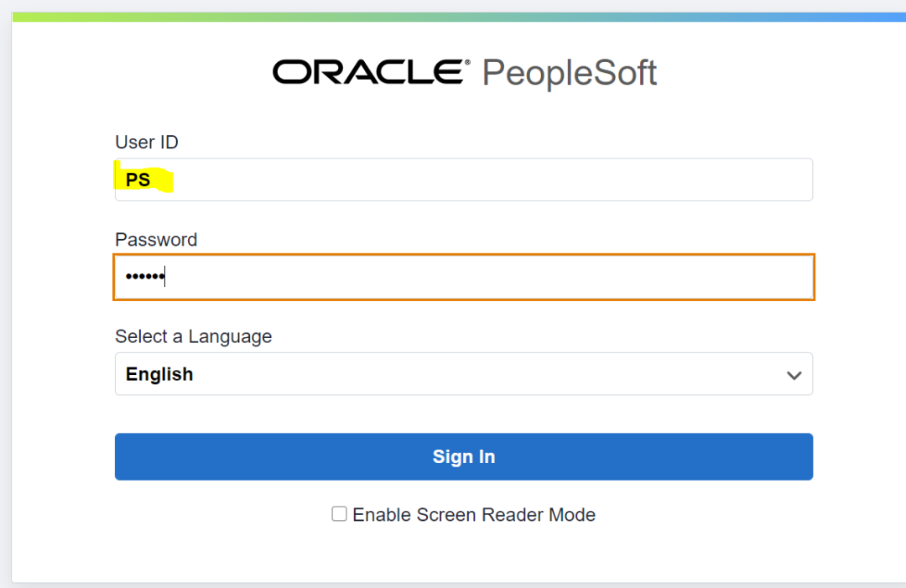906x588 pixels.
Task: Enable Screen Reader Mode checkbox
Action: [x=339, y=513]
